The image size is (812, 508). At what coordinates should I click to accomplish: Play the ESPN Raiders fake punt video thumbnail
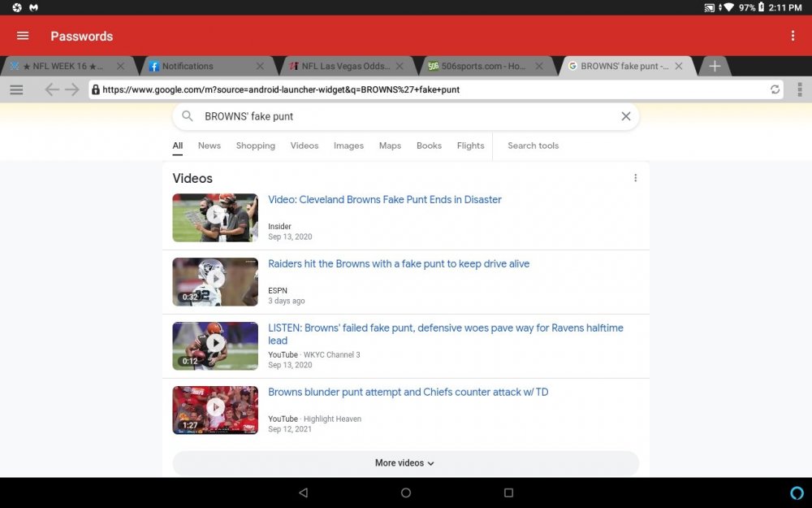[x=215, y=282]
